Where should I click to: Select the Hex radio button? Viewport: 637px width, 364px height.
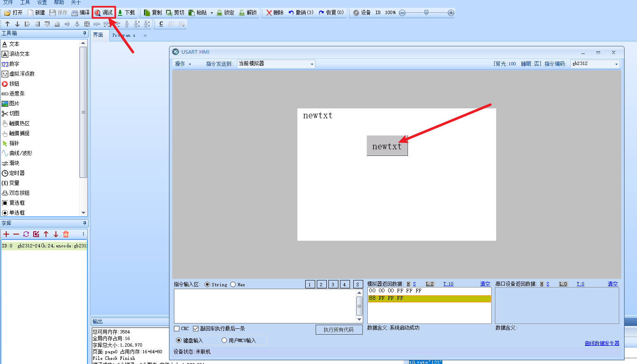pos(233,285)
